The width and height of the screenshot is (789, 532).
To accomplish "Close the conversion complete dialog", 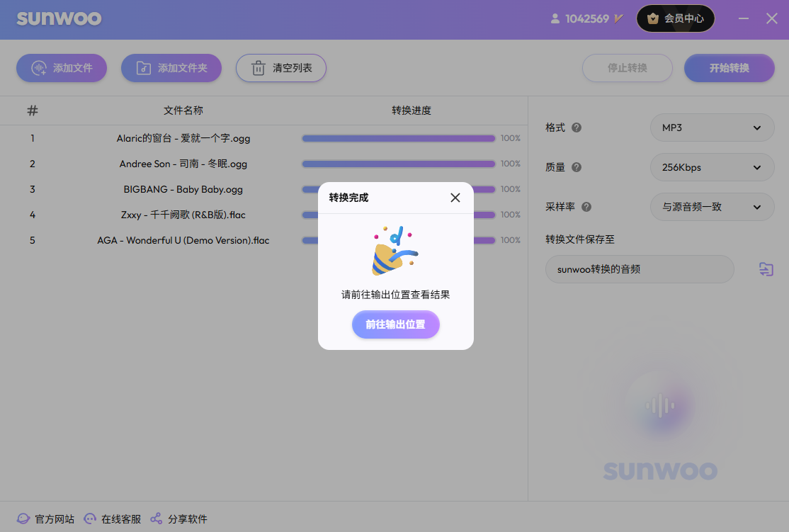I will point(455,198).
